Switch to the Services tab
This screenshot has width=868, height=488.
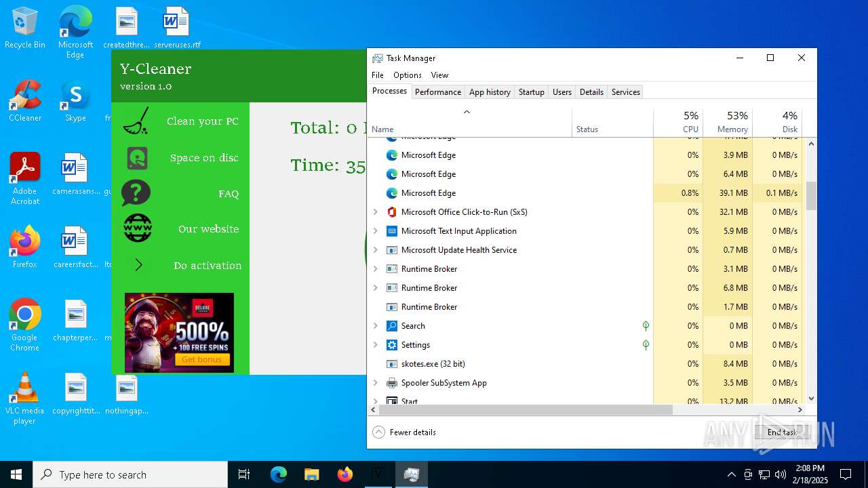pyautogui.click(x=626, y=92)
